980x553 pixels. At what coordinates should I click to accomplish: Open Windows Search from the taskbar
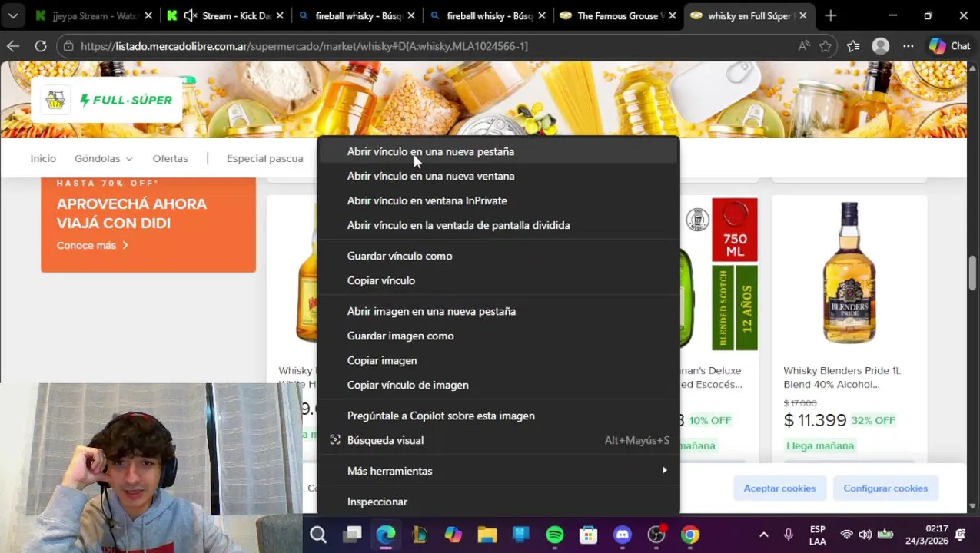[318, 535]
